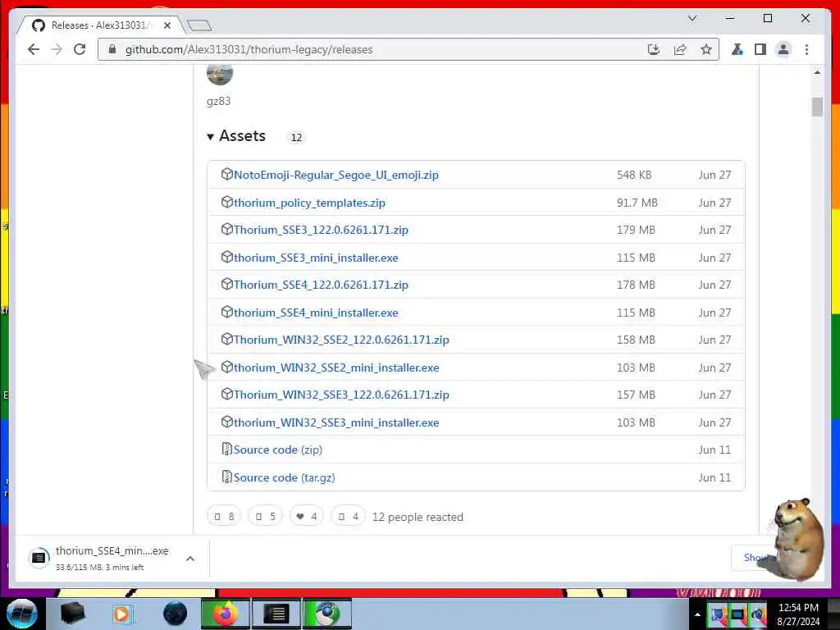Click file-zip icon beside Source code (zip)
Viewport: 840px width, 630px height.
coord(226,449)
